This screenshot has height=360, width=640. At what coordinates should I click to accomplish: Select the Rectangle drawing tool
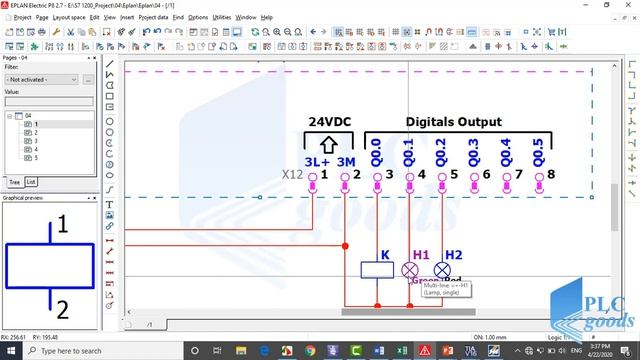[x=110, y=96]
